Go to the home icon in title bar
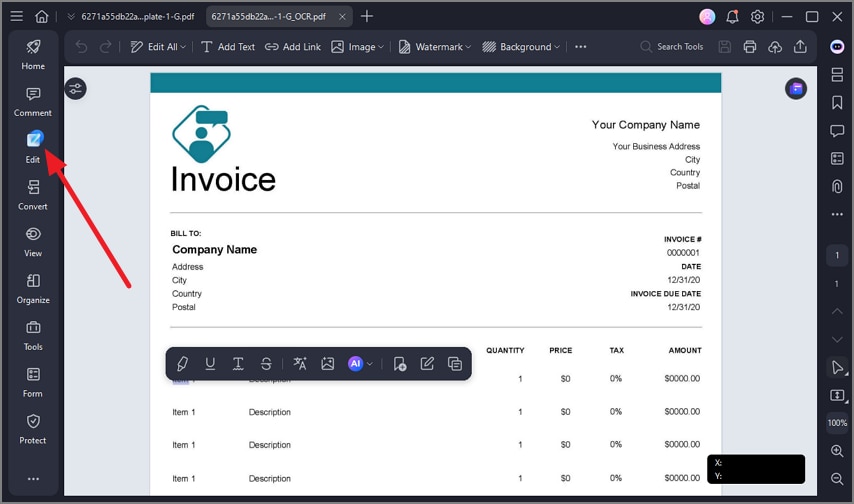Image resolution: width=854 pixels, height=504 pixels. click(42, 16)
